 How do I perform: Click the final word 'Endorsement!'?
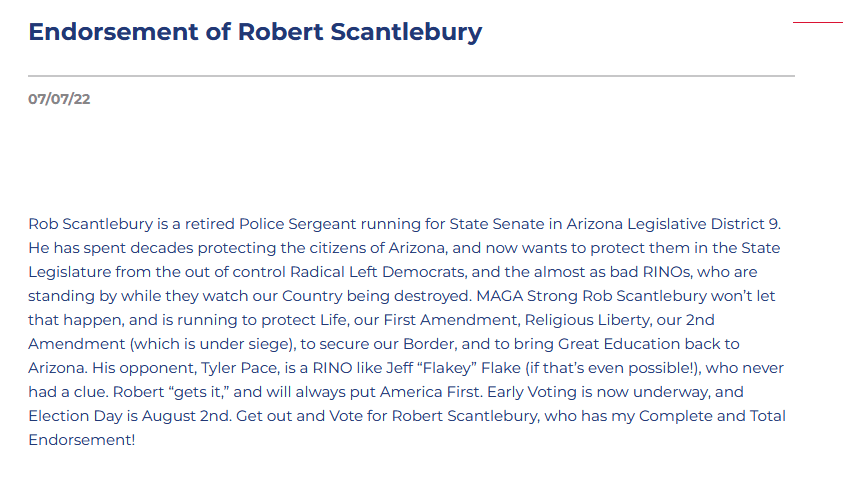point(82,440)
